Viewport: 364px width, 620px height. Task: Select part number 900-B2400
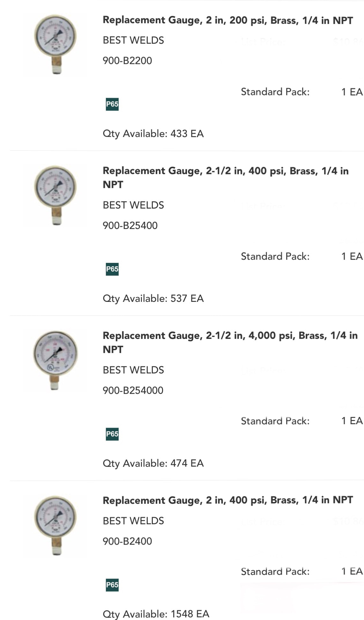pyautogui.click(x=127, y=541)
